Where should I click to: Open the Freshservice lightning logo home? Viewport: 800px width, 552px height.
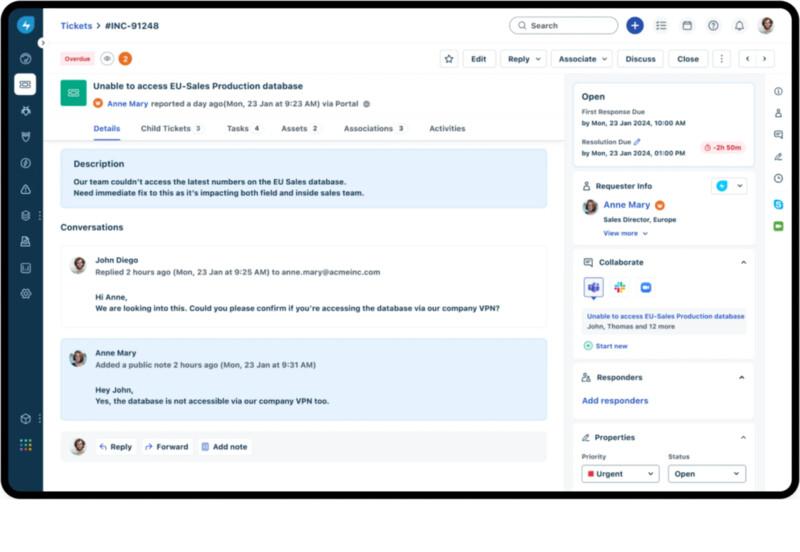pos(26,25)
